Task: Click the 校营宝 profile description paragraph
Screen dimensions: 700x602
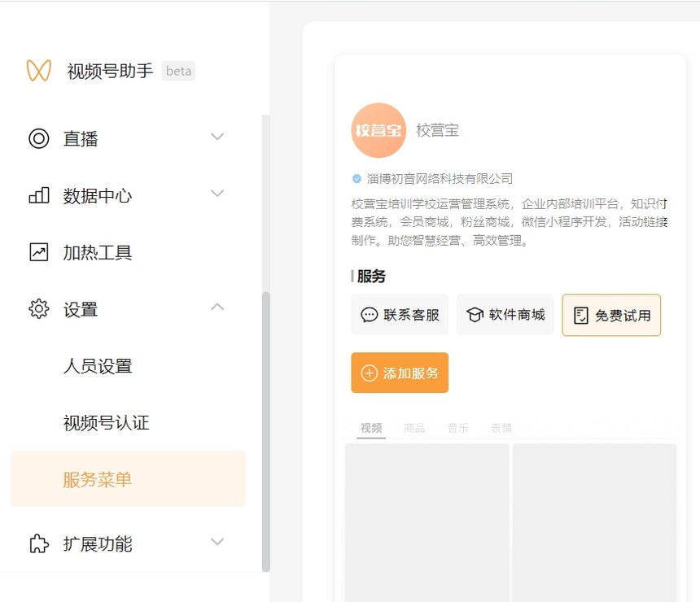Action: pos(510,222)
